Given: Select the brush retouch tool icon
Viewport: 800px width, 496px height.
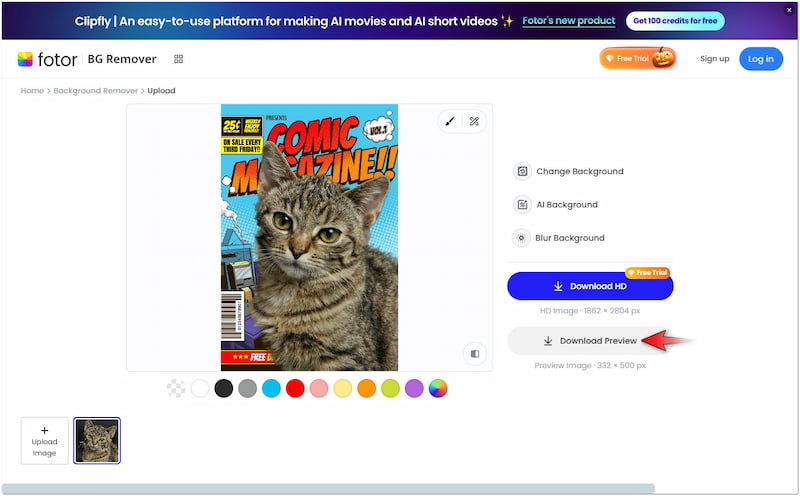Looking at the screenshot, I should point(450,122).
